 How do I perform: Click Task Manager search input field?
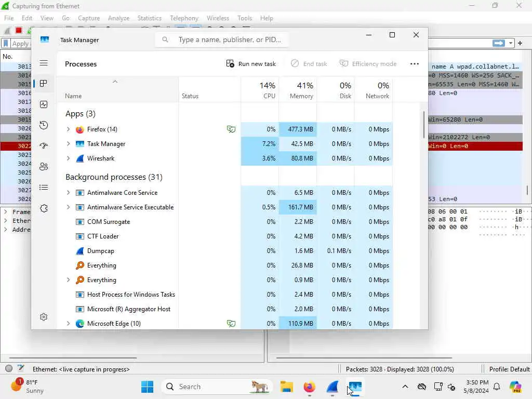[x=222, y=39]
